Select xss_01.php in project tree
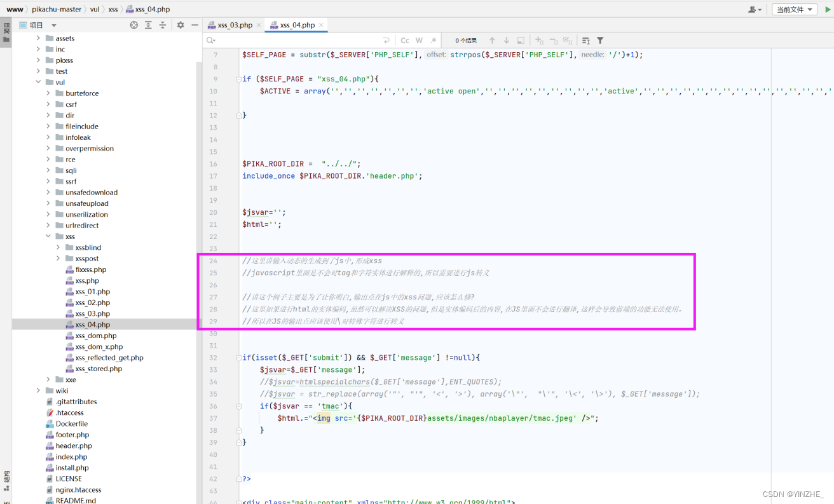This screenshot has height=504, width=834. click(x=92, y=292)
